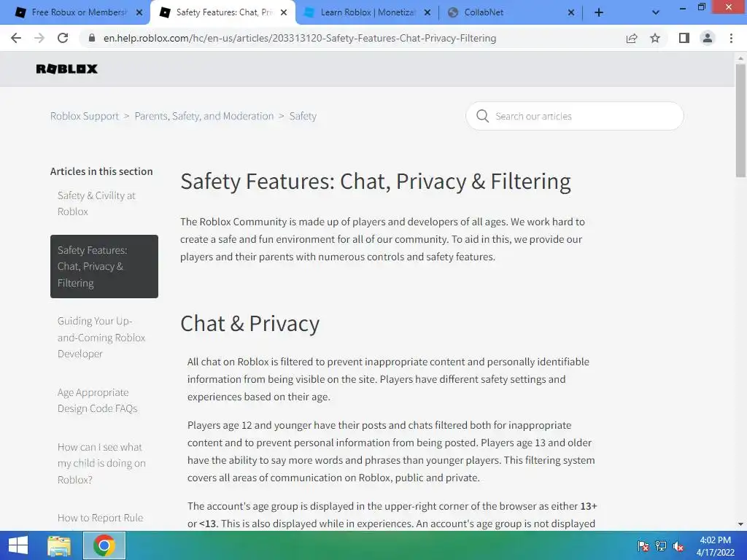Open the browser side panel
747x560 pixels.
(x=684, y=38)
